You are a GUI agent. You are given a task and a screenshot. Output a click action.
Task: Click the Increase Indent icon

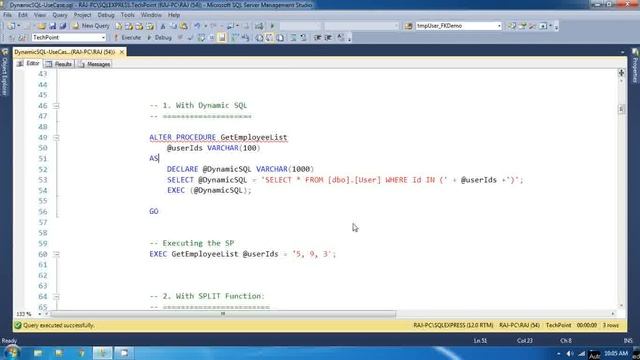(x=328, y=38)
